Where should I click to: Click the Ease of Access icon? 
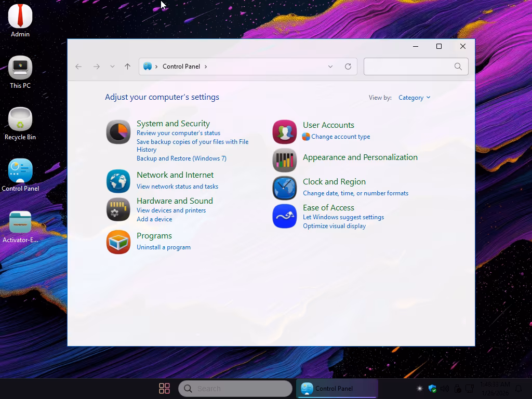point(284,216)
